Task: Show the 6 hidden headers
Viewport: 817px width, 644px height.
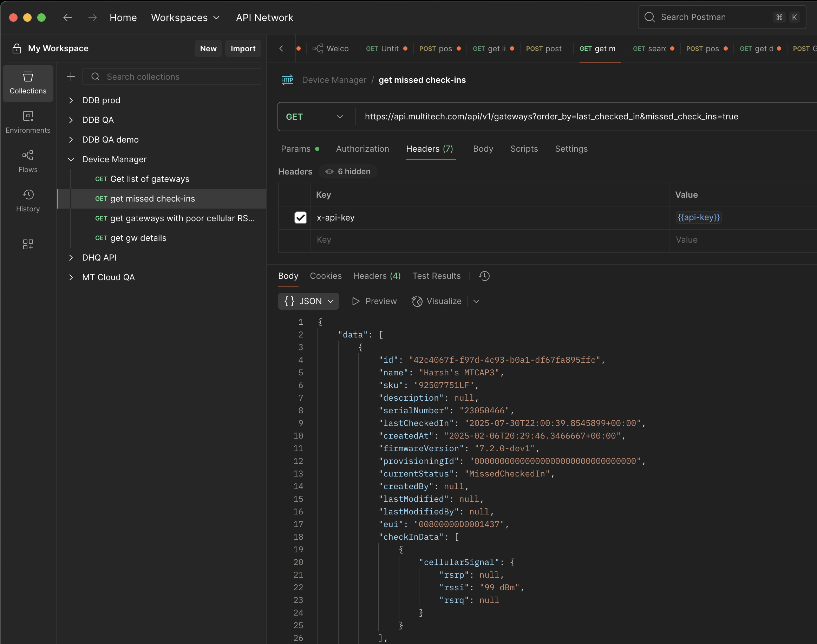Action: (x=348, y=172)
